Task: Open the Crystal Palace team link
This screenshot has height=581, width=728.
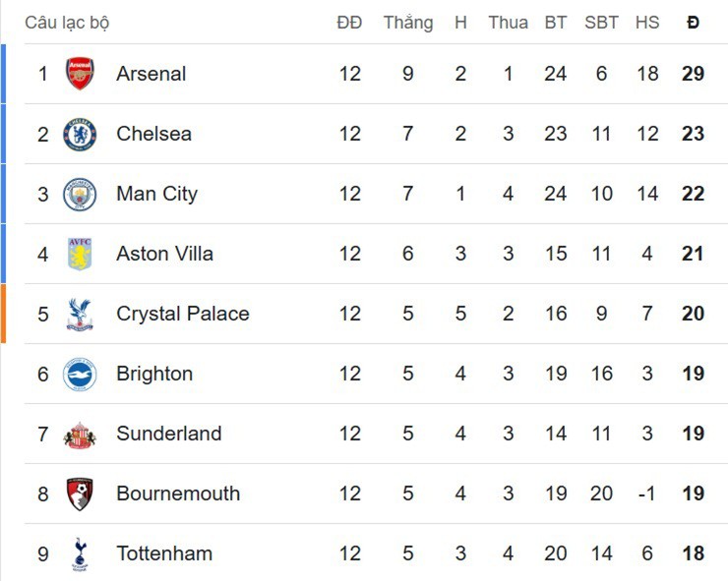Action: [182, 314]
